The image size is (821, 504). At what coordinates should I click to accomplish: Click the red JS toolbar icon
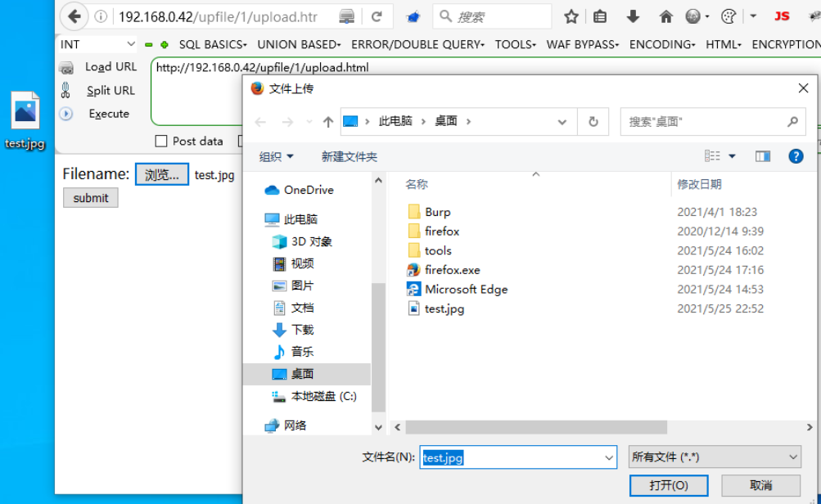point(782,16)
